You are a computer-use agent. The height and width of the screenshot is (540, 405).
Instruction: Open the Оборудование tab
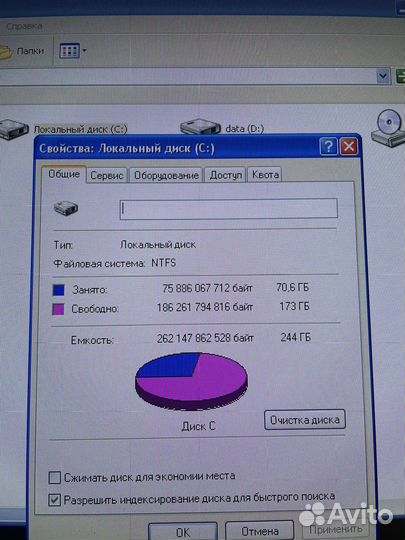[166, 176]
